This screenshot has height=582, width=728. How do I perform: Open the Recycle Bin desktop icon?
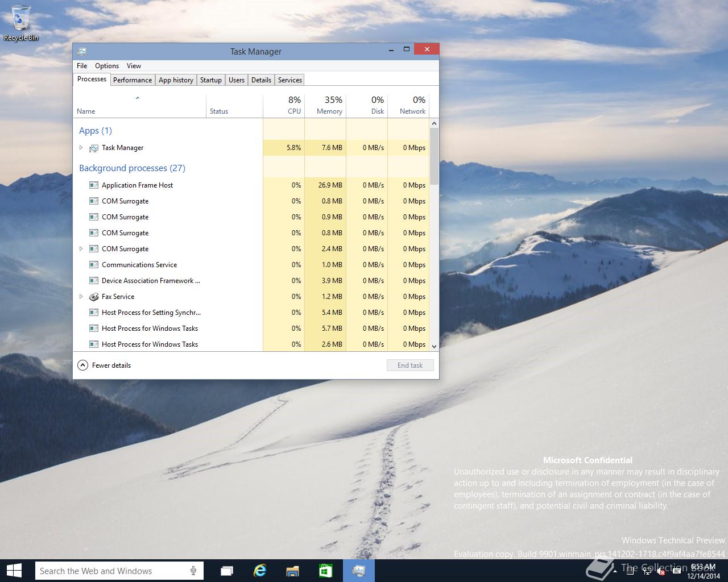(21, 23)
